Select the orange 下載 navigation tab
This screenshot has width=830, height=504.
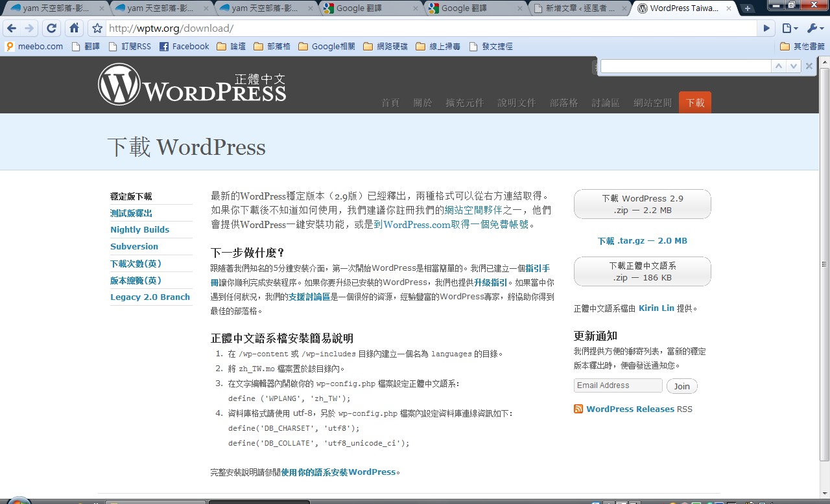click(x=695, y=102)
